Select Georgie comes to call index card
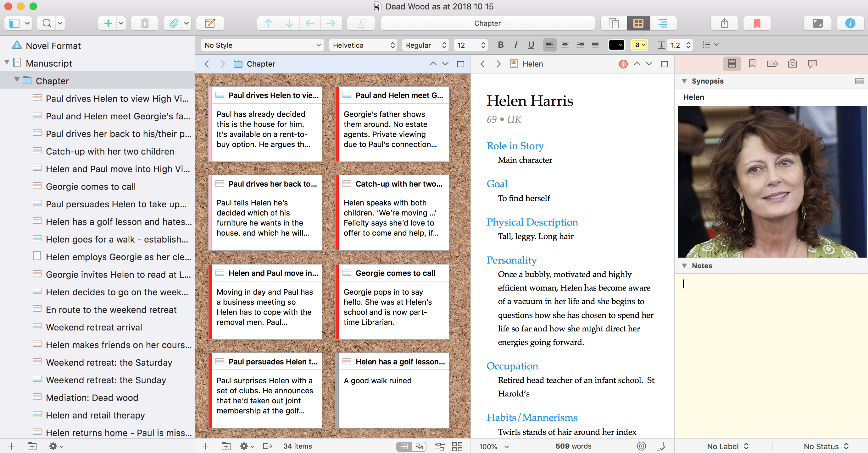The height and width of the screenshot is (453, 868). pos(392,302)
